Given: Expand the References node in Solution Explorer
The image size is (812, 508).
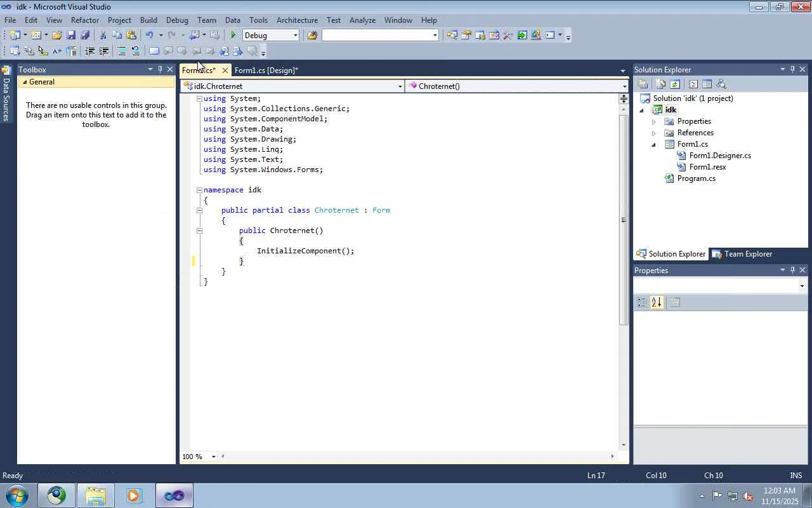Looking at the screenshot, I should (654, 133).
